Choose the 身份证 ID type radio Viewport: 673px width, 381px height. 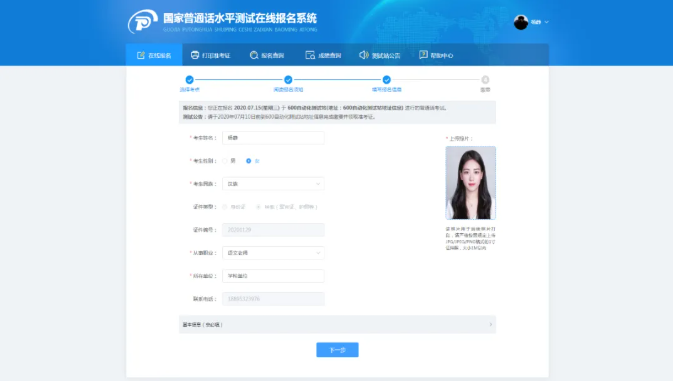tap(225, 207)
